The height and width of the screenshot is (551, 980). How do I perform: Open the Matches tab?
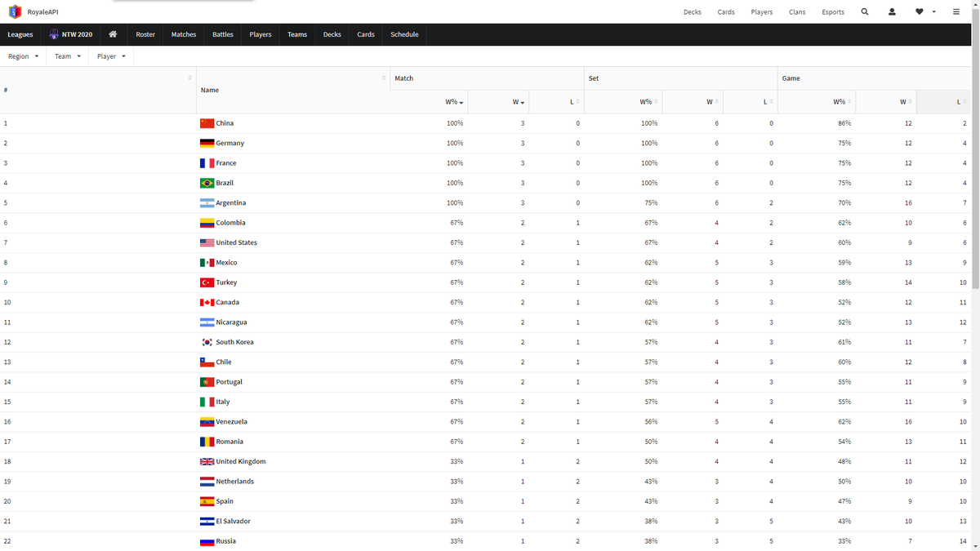184,34
